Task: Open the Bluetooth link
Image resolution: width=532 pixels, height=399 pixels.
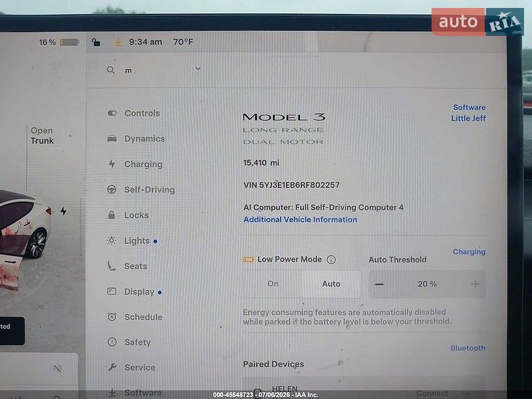Action: (468, 348)
